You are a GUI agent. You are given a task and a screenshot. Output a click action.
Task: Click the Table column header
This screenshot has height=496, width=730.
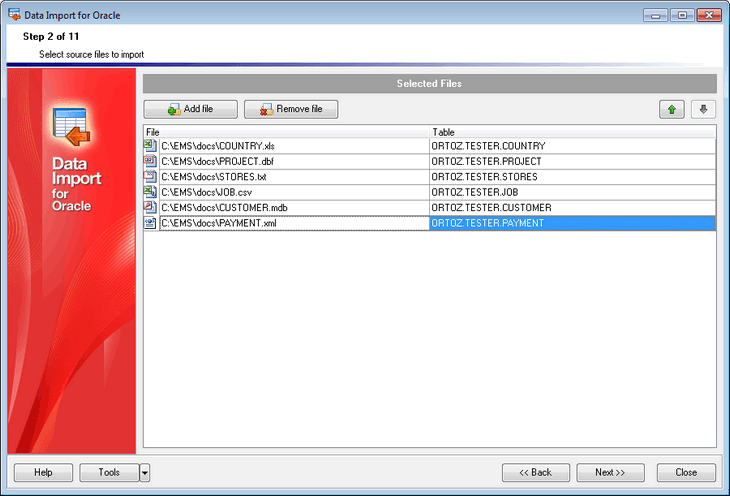click(572, 132)
